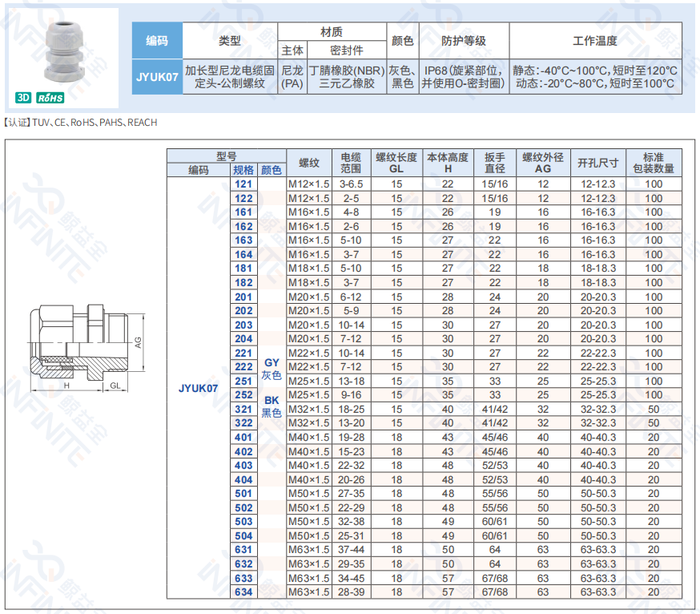Click the dimensional drawing with AG, H, GL labels
The height and width of the screenshot is (614, 700).
pyautogui.click(x=87, y=348)
